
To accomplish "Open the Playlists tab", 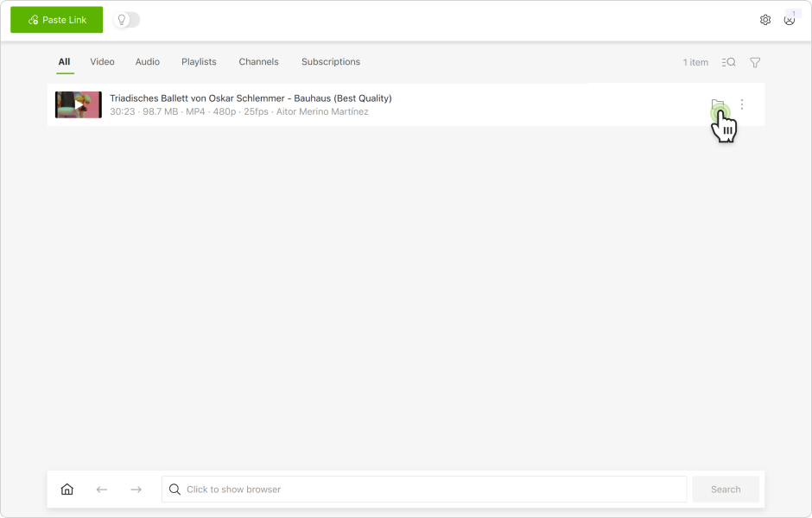I will click(x=199, y=61).
